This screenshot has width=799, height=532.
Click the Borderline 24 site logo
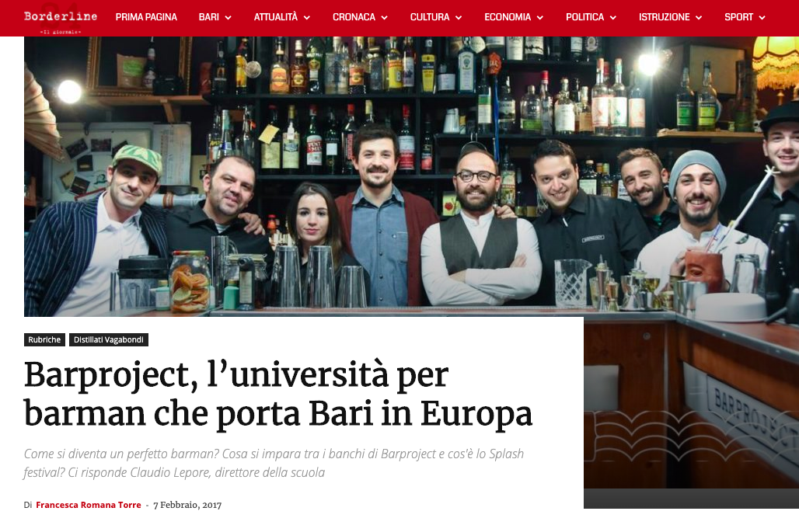point(61,19)
